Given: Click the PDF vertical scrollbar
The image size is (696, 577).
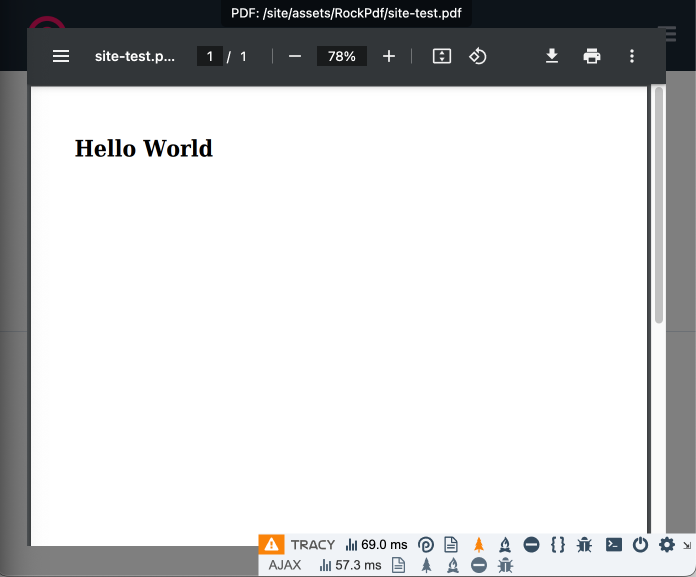Looking at the screenshot, I should 659,205.
